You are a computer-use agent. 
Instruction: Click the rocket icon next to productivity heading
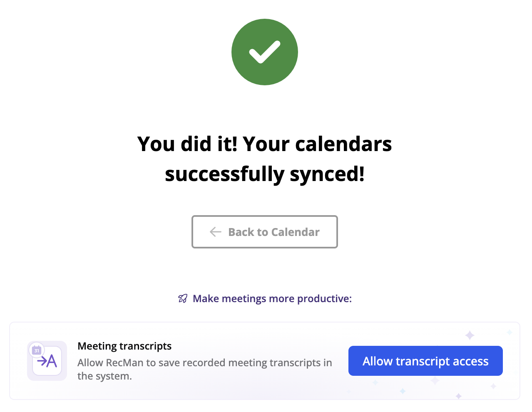click(183, 298)
